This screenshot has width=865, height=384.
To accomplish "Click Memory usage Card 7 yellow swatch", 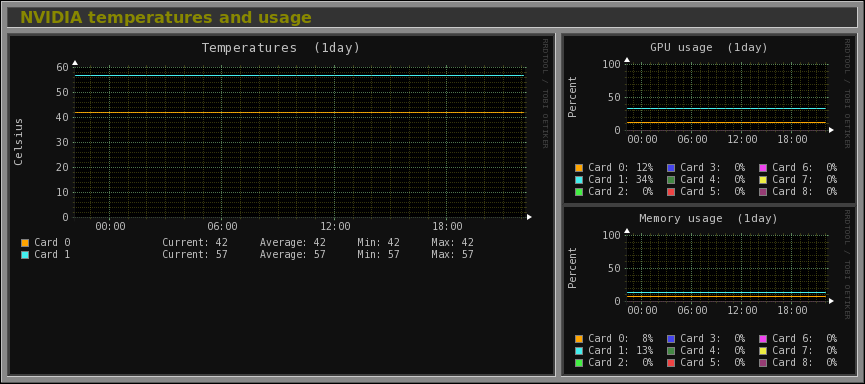I will (763, 351).
